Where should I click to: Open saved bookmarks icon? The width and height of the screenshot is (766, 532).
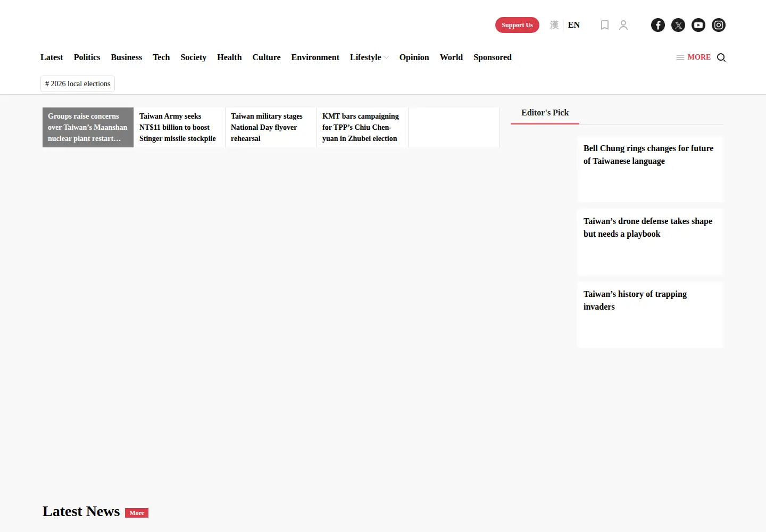(x=605, y=25)
